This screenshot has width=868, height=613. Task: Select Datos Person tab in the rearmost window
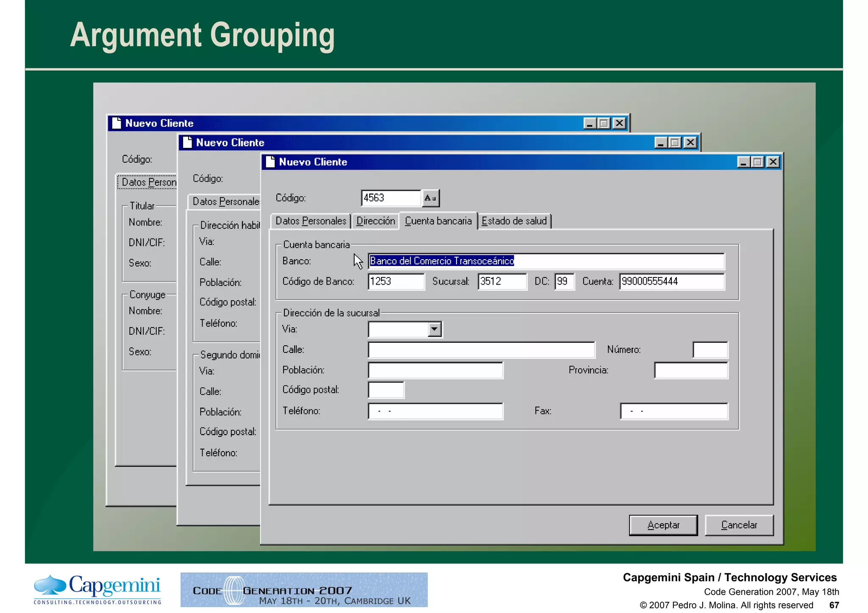coord(147,182)
